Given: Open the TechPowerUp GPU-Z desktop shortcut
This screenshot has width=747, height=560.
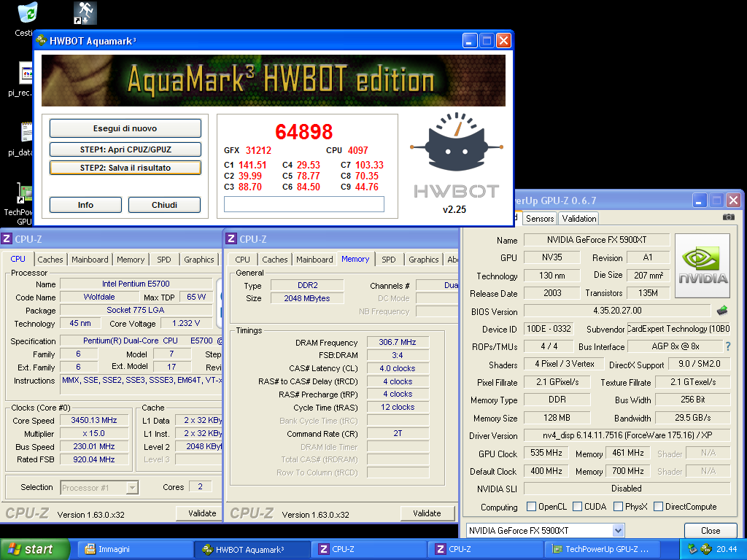Looking at the screenshot, I should tap(25, 192).
